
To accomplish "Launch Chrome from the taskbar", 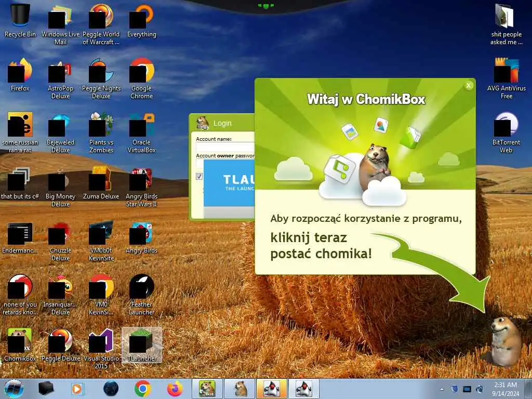I will 142,389.
